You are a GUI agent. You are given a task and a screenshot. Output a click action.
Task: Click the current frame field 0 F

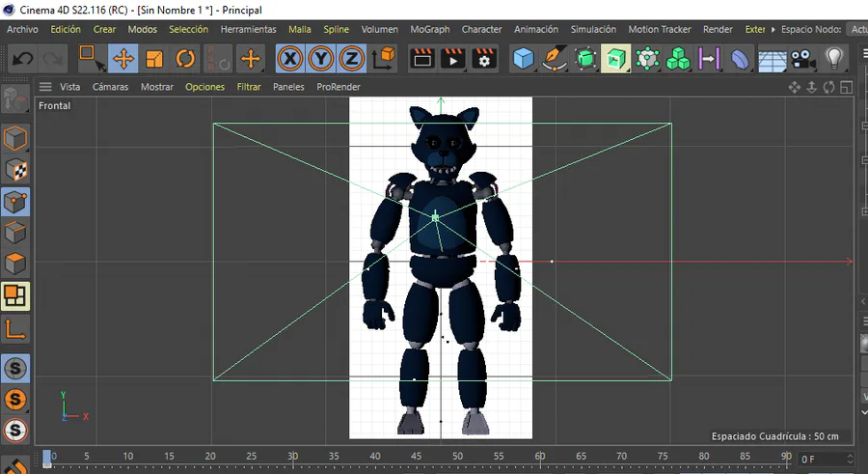point(827,459)
